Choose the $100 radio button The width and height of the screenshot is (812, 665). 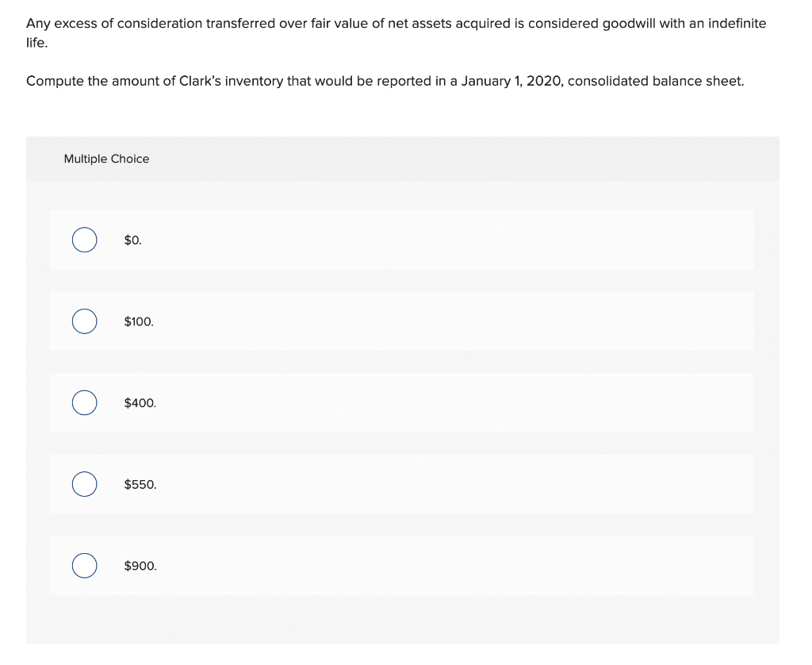84,321
